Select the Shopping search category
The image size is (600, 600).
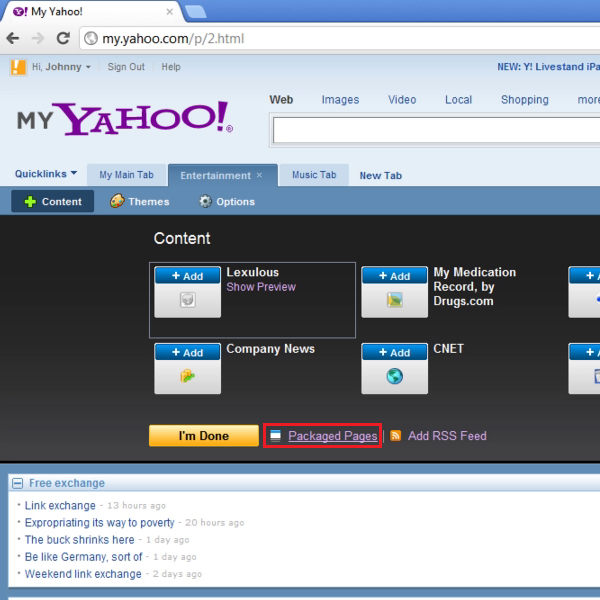(525, 99)
